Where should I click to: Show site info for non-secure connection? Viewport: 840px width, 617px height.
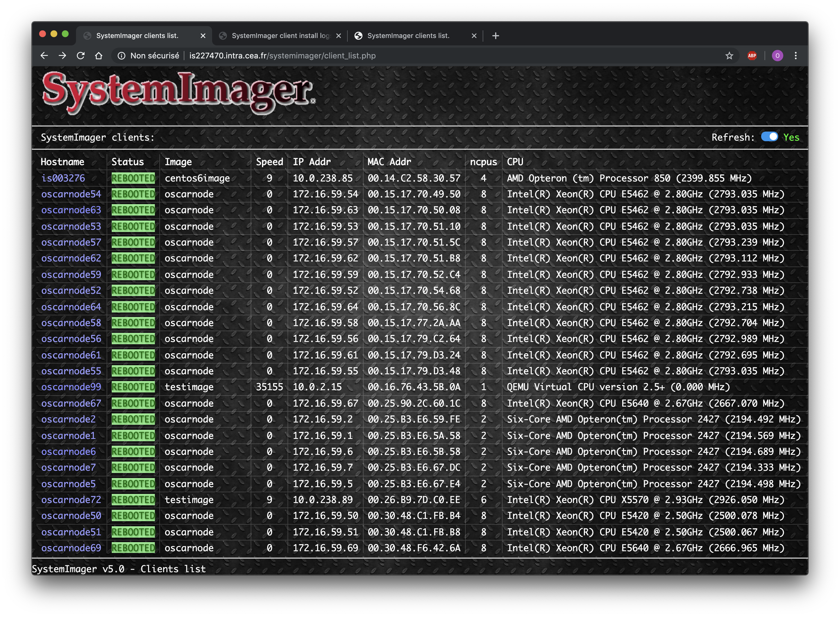point(121,56)
